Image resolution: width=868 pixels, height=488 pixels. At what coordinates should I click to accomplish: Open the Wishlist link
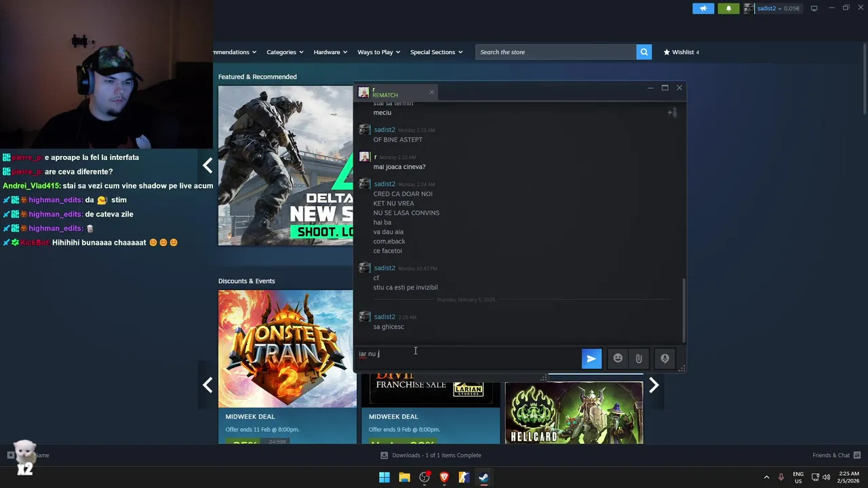pyautogui.click(x=681, y=52)
